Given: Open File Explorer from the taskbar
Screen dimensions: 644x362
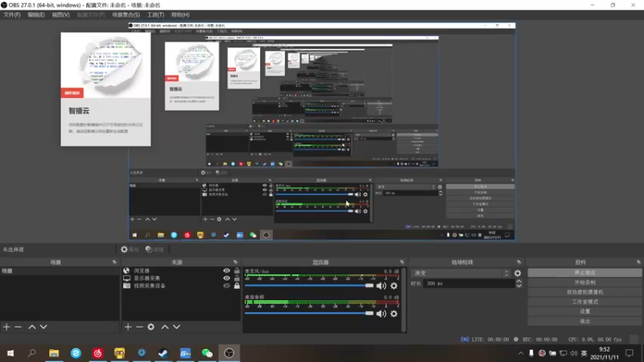Looking at the screenshot, I should pyautogui.click(x=54, y=353).
